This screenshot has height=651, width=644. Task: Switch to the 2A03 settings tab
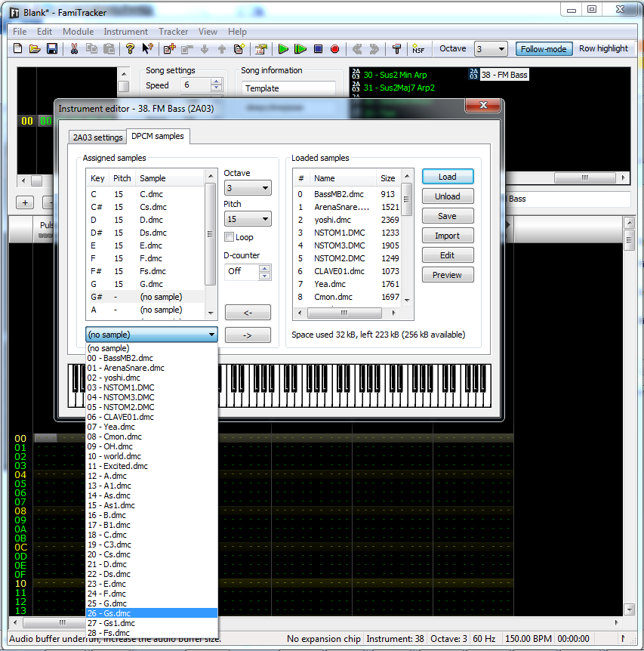pyautogui.click(x=98, y=137)
